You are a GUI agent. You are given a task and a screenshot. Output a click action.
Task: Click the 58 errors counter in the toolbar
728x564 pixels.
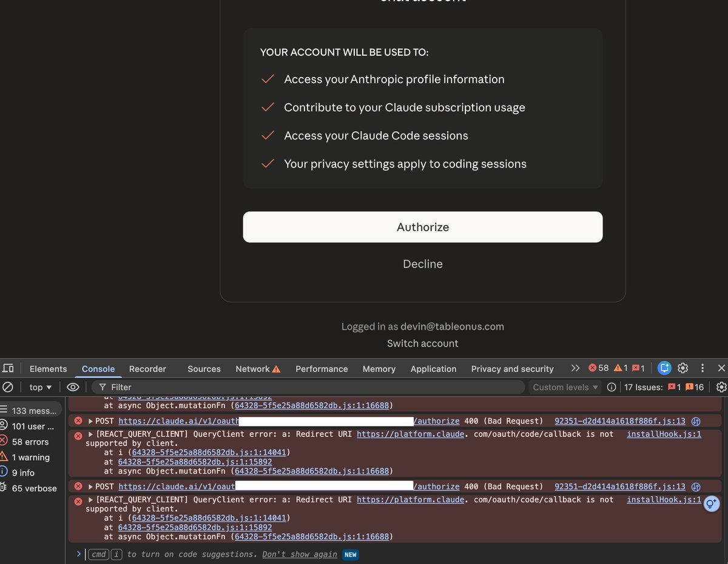point(598,368)
